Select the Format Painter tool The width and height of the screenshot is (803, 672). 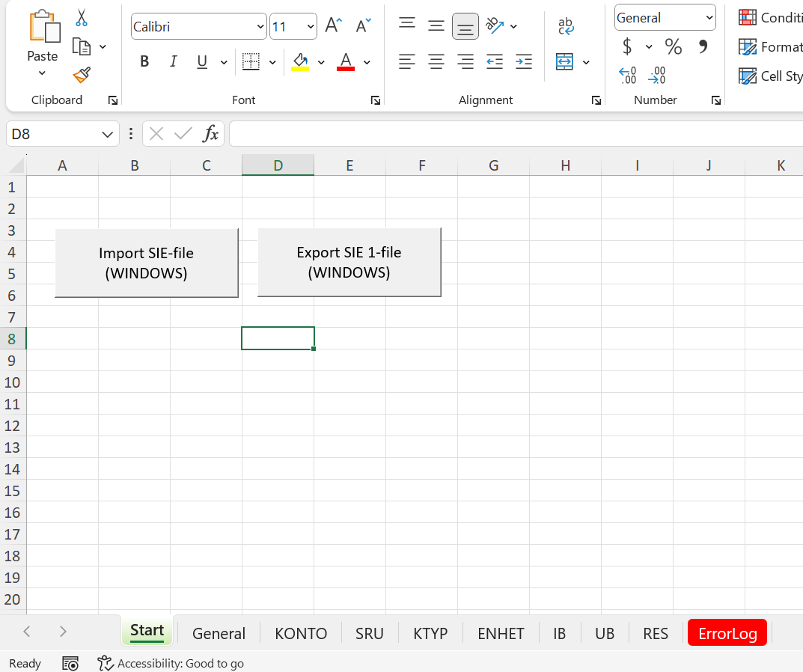tap(81, 75)
